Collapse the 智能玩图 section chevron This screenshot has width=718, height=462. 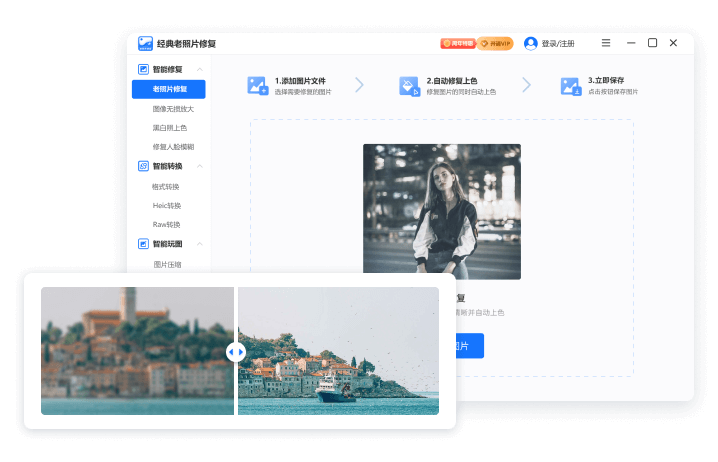[200, 243]
